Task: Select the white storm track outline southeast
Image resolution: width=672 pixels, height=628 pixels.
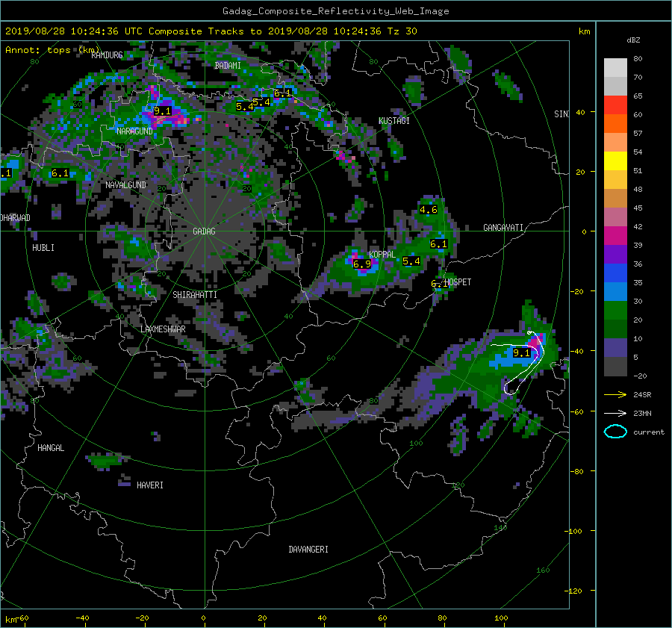Action: (x=519, y=362)
